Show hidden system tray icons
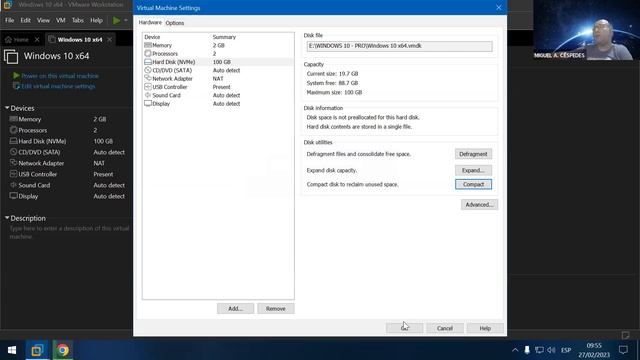 515,350
